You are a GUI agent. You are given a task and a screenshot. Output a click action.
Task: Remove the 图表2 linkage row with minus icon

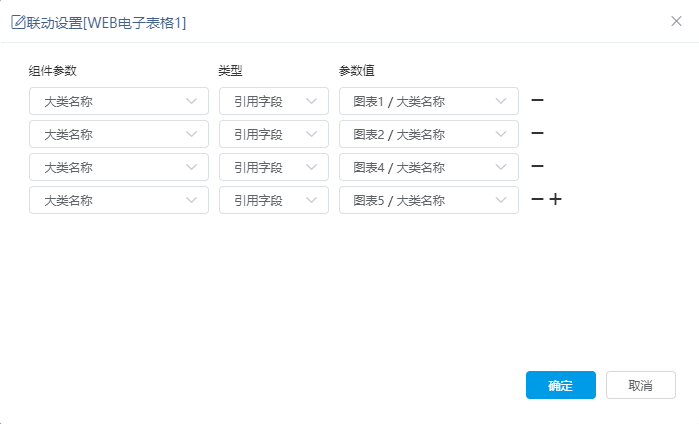click(x=537, y=133)
